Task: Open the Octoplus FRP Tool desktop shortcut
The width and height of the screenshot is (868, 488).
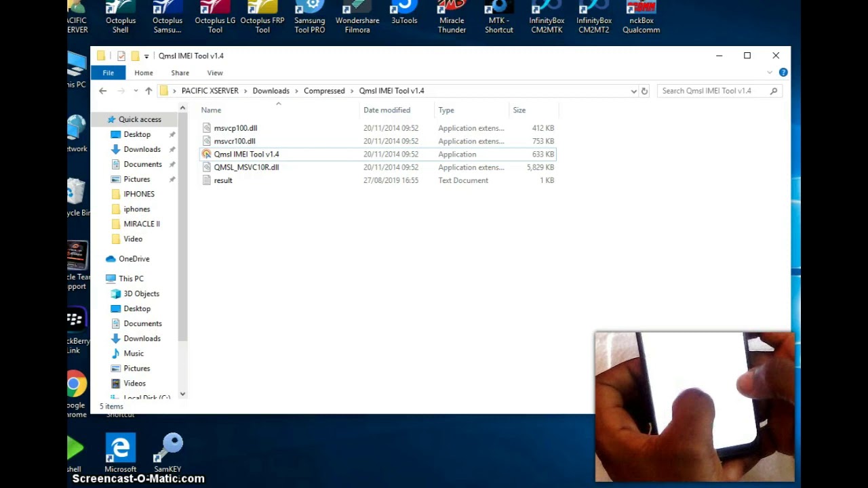Action: pyautogui.click(x=262, y=18)
